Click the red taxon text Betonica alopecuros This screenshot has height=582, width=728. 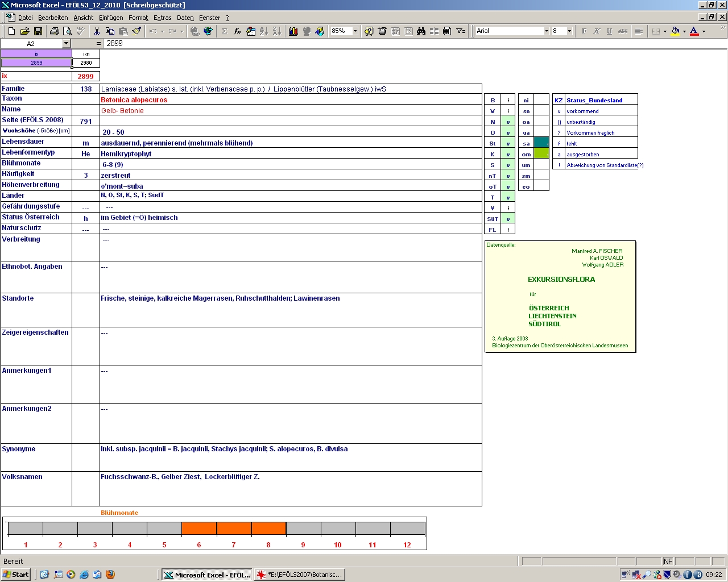[x=134, y=99]
